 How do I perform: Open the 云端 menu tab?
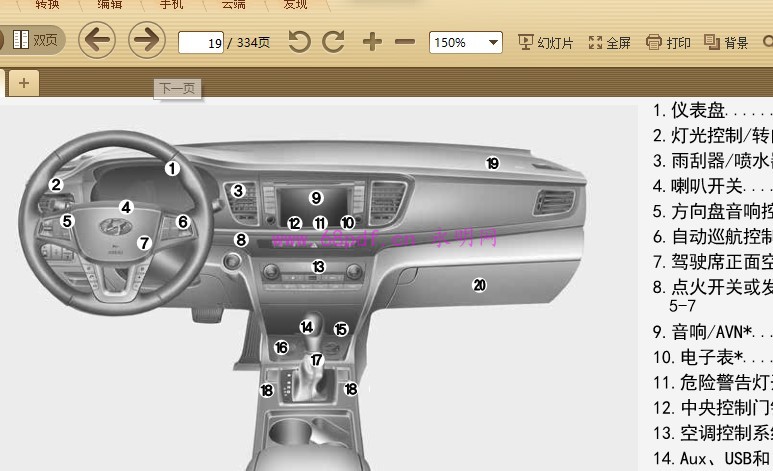233,5
